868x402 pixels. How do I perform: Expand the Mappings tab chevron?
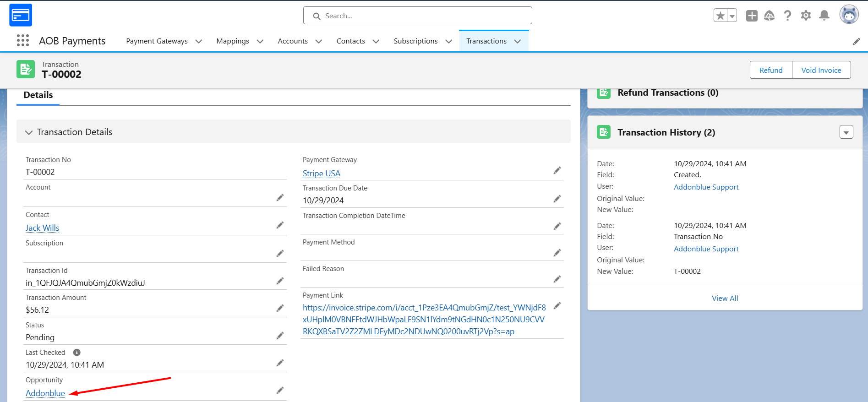[x=260, y=41]
